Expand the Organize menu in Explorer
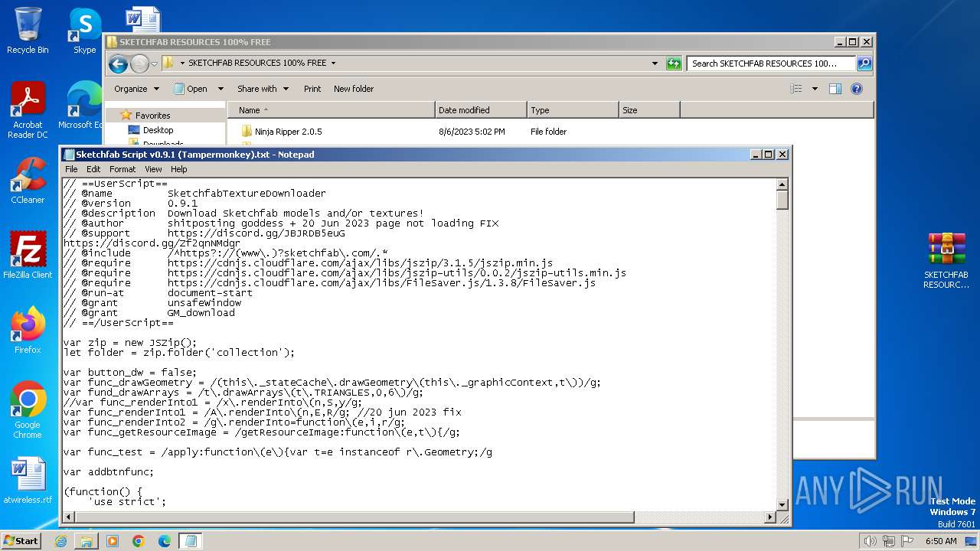 pyautogui.click(x=136, y=89)
